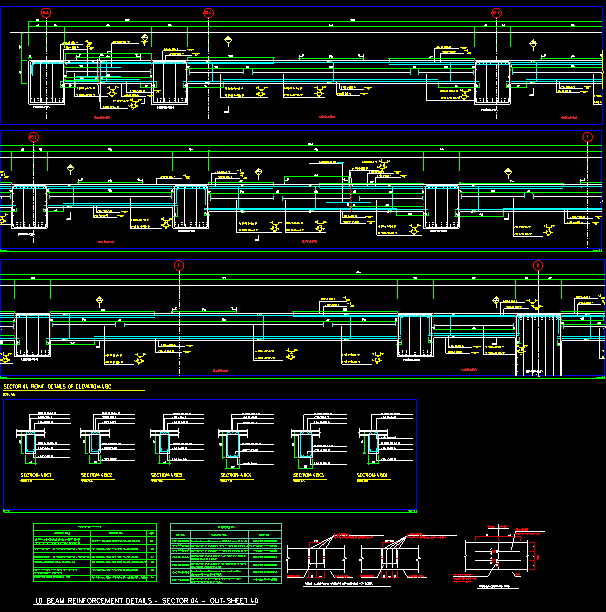Viewport: 606px width, 612px height.
Task: Select the yellow Sector 04 beam details heading
Action: 57,386
